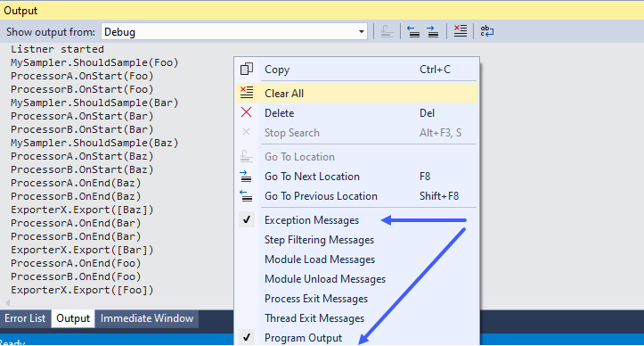Click the 'ProcessorB.OnStart(Bar)' line
The height and width of the screenshot is (346, 644).
[x=82, y=129]
